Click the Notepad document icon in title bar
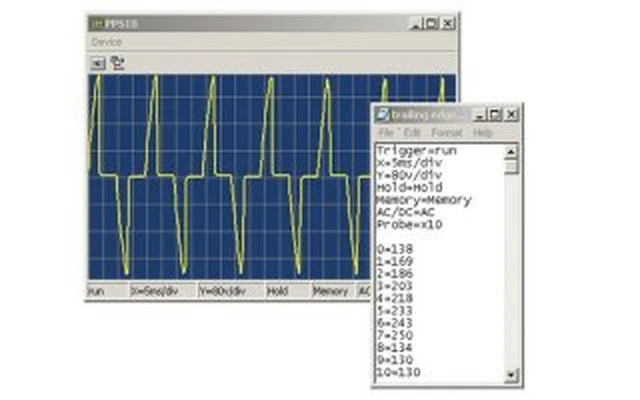Viewport: 640px width, 400px height. (x=382, y=115)
